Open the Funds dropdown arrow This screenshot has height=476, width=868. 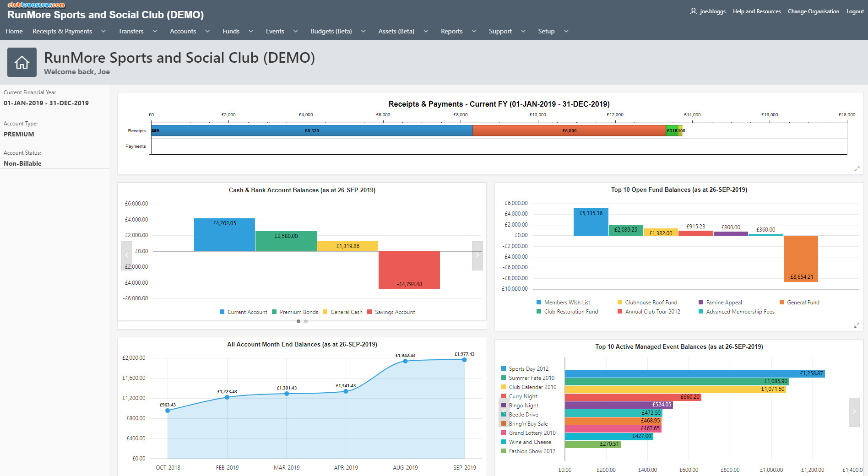pos(251,31)
